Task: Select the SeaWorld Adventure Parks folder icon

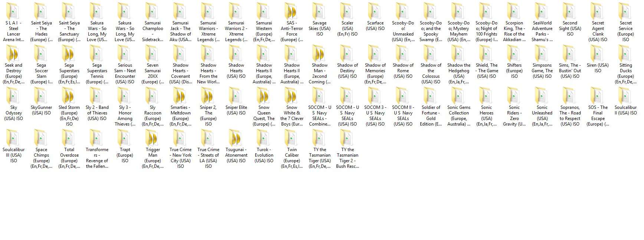Action: (x=542, y=11)
